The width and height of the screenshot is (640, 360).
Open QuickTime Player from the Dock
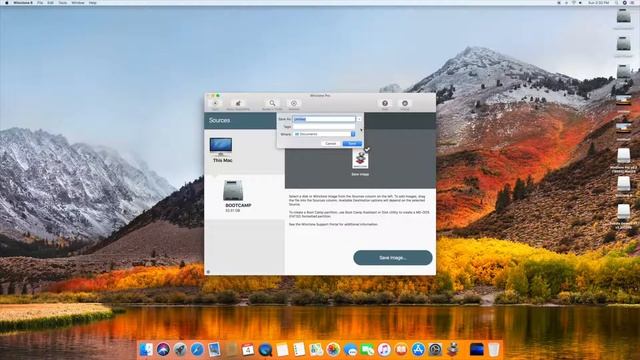[265, 350]
